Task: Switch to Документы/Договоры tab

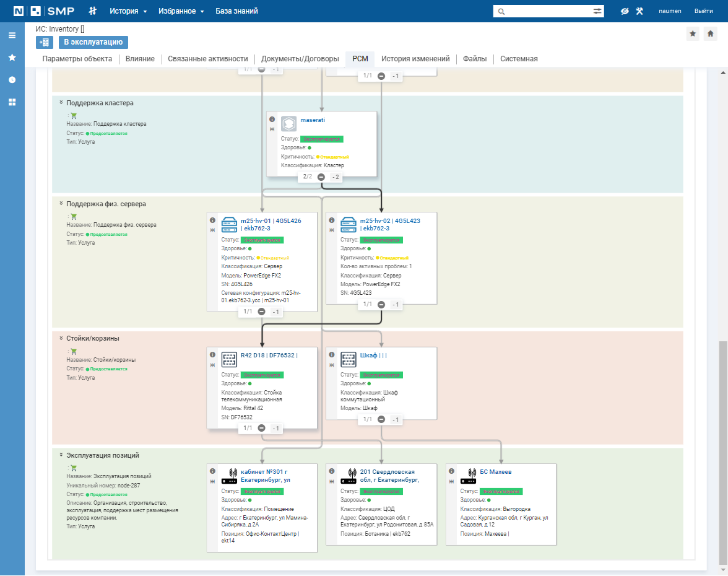Action: [300, 59]
